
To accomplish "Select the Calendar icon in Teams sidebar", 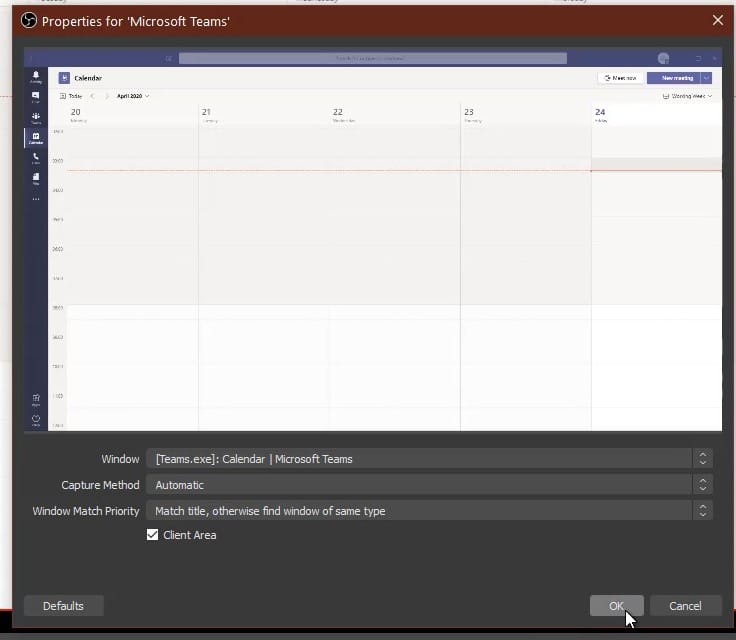I will [x=36, y=138].
